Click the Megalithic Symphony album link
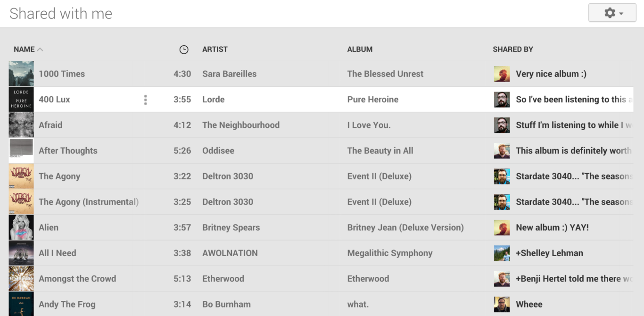The image size is (644, 316). pos(390,253)
